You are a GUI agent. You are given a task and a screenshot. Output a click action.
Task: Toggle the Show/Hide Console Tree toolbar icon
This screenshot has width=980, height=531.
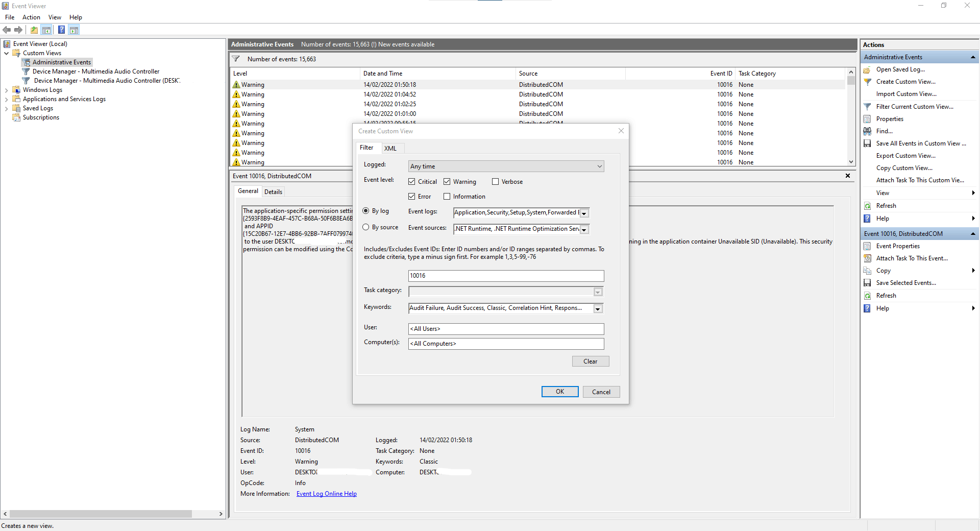(x=46, y=30)
